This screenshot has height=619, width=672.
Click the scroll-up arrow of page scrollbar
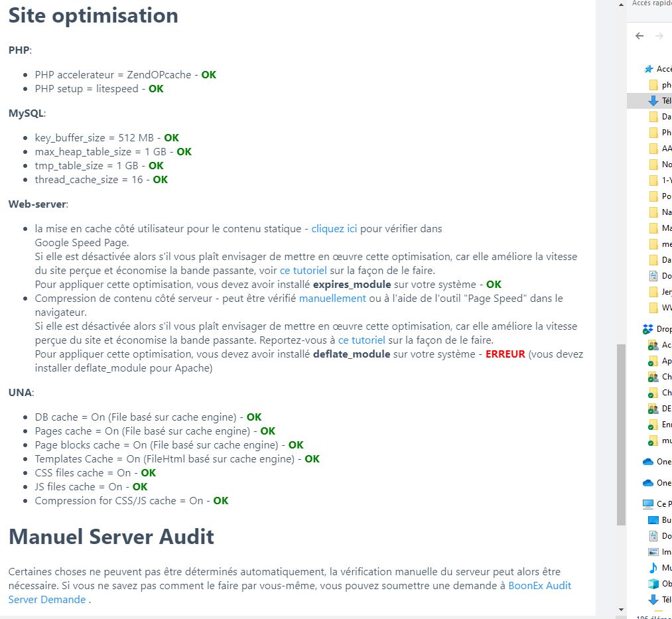[621, 5]
